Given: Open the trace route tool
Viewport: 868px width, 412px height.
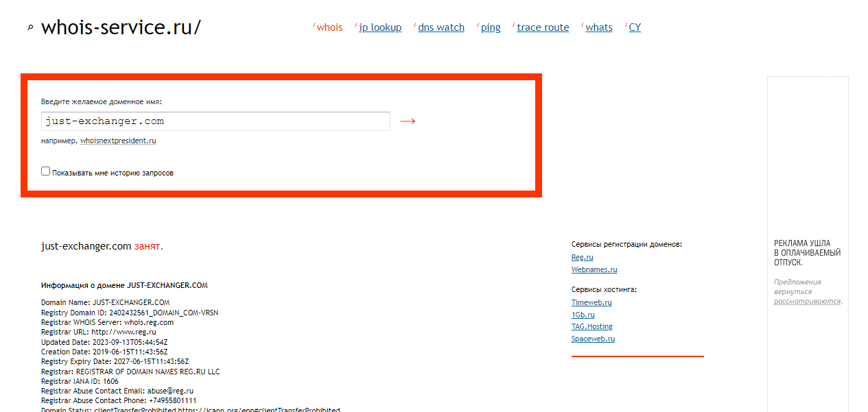Looking at the screenshot, I should pyautogui.click(x=543, y=27).
